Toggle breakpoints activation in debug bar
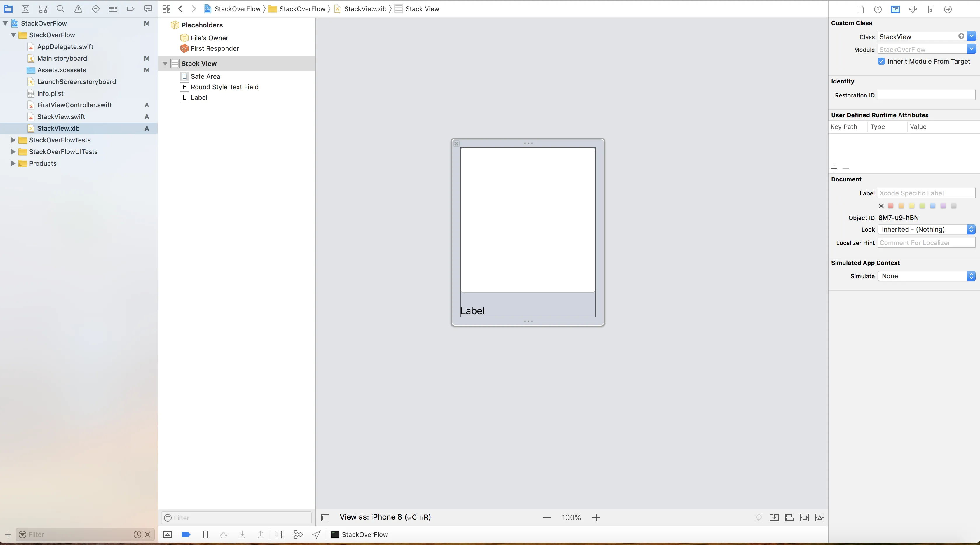 pos(186,534)
